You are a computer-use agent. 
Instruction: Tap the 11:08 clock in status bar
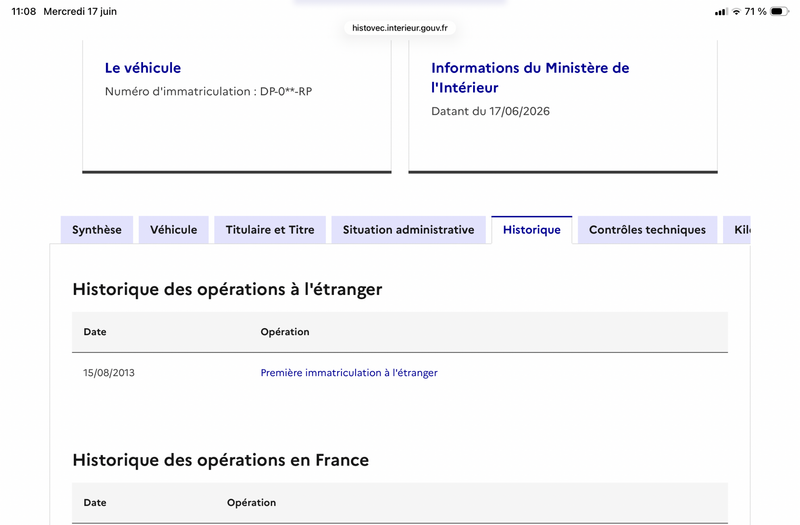click(23, 11)
